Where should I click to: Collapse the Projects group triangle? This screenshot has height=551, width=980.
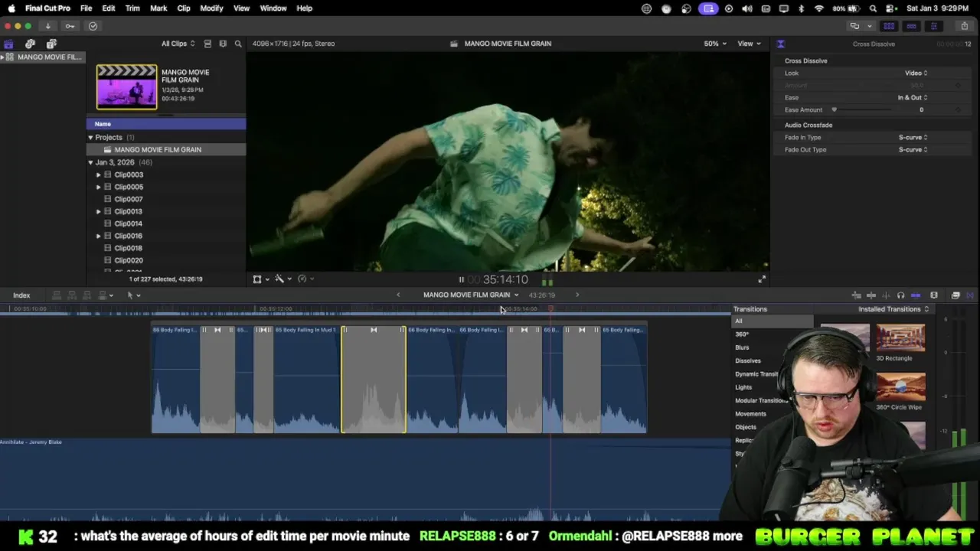(90, 138)
